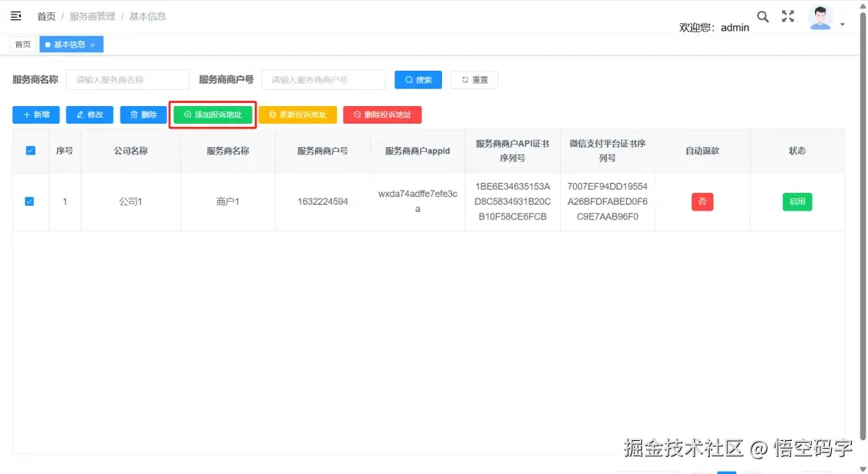
Task: Uncheck the checkbox for 公司1 row
Action: [30, 202]
